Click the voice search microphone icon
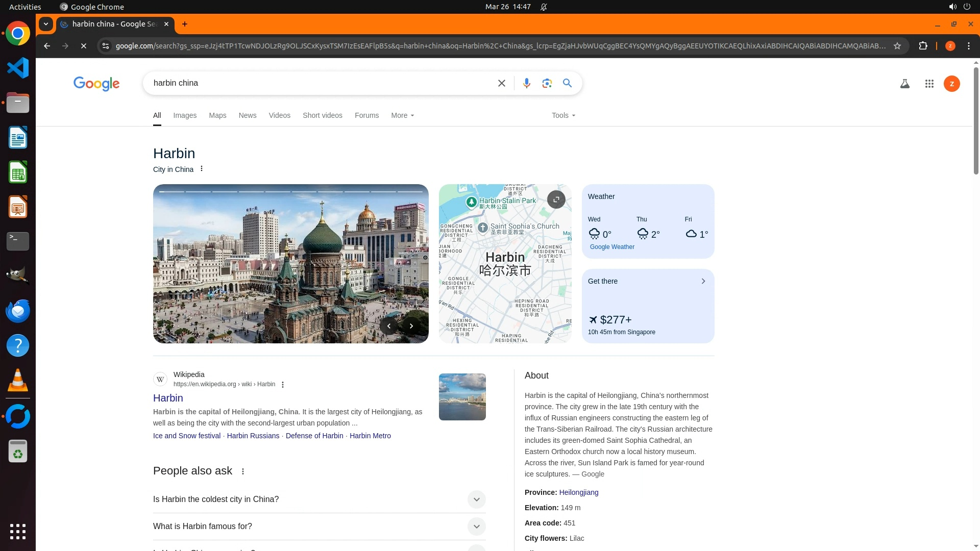980x551 pixels. (x=526, y=83)
